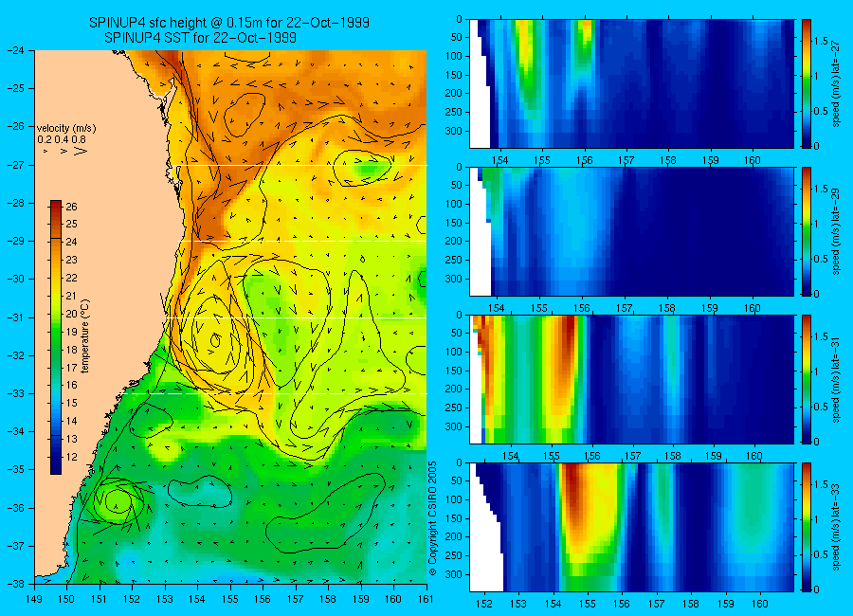Click the white transect line at latitude -33
Image resolution: width=853 pixels, height=616 pixels.
point(277,393)
